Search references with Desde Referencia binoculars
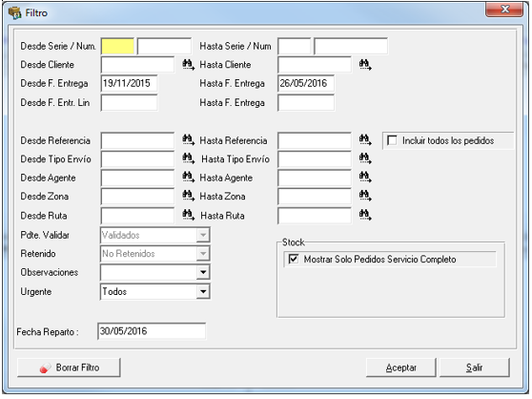532x399 pixels. (189, 140)
